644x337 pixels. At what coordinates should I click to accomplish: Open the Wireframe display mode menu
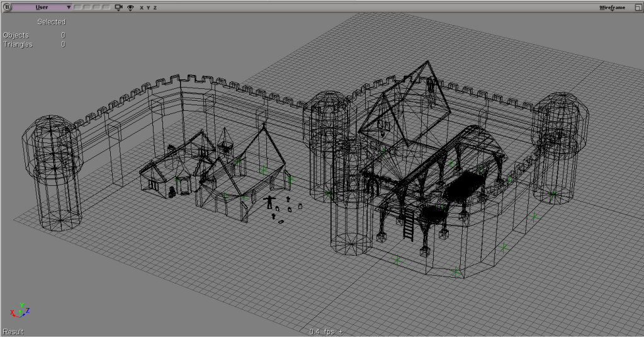pyautogui.click(x=612, y=8)
